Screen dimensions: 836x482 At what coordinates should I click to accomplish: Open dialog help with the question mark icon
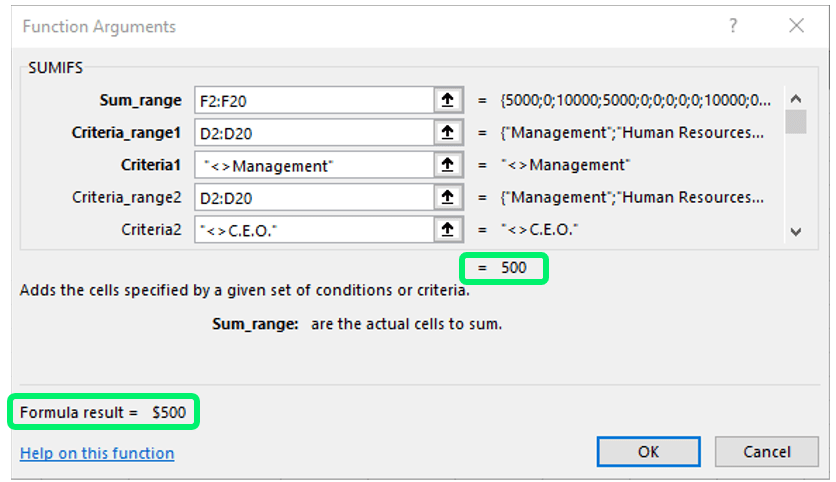[x=734, y=26]
